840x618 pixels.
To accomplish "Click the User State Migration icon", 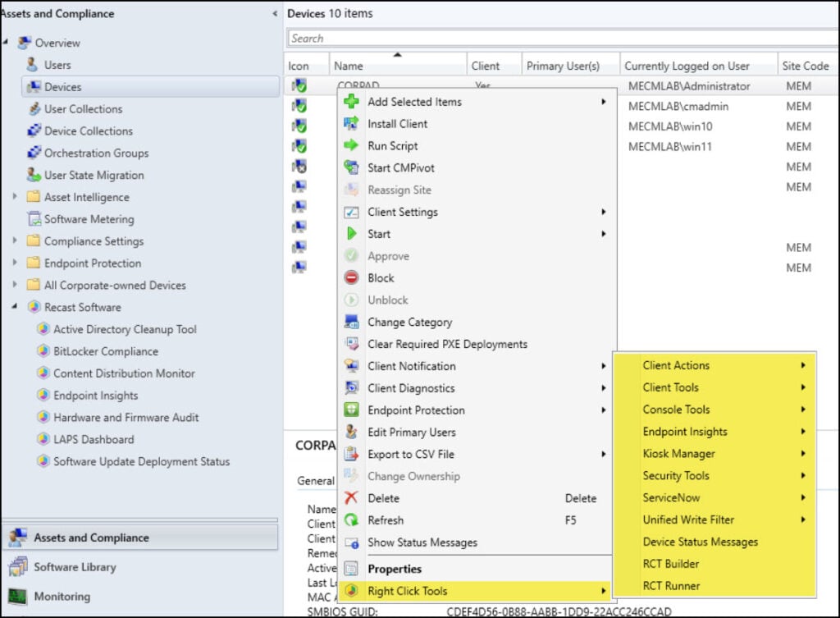I will coord(34,175).
